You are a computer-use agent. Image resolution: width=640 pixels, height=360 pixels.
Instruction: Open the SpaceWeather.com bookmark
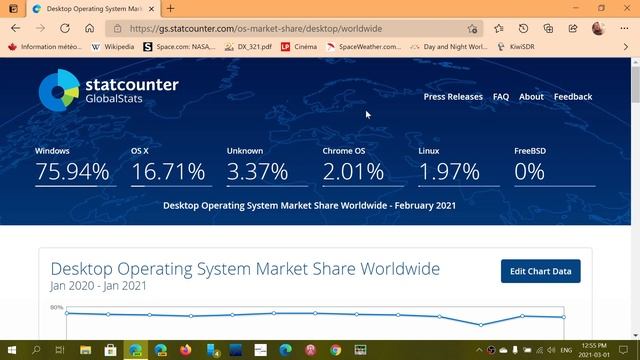[364, 47]
